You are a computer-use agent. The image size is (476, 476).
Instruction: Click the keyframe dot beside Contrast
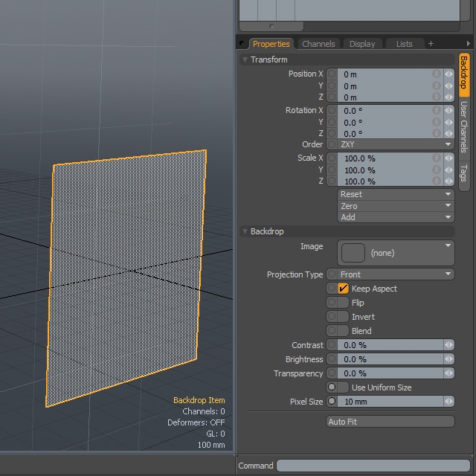pyautogui.click(x=332, y=344)
